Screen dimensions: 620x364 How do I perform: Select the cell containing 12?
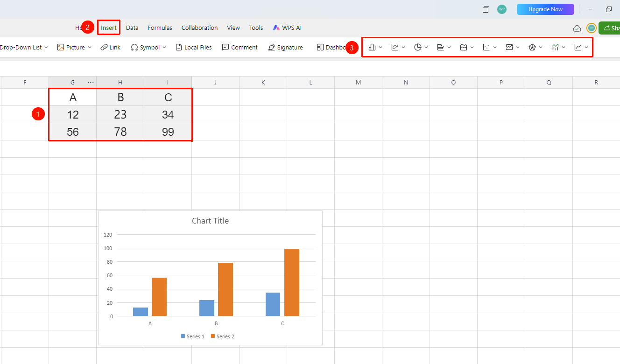coord(73,114)
